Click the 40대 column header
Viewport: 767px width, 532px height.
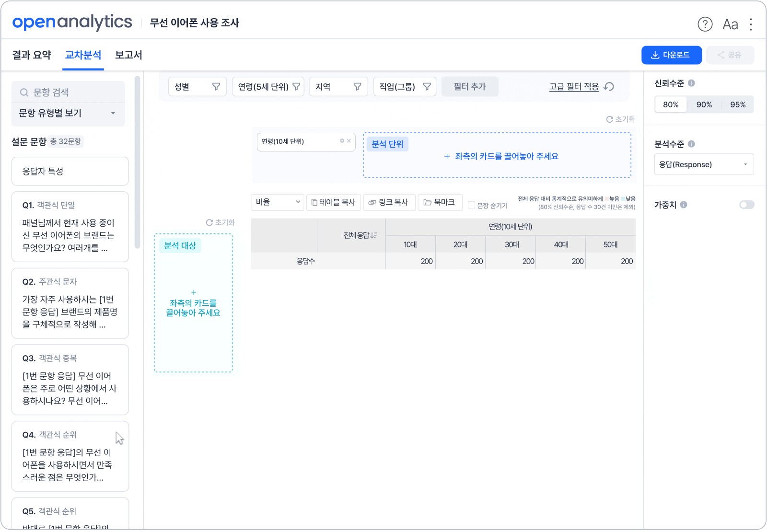click(x=561, y=244)
